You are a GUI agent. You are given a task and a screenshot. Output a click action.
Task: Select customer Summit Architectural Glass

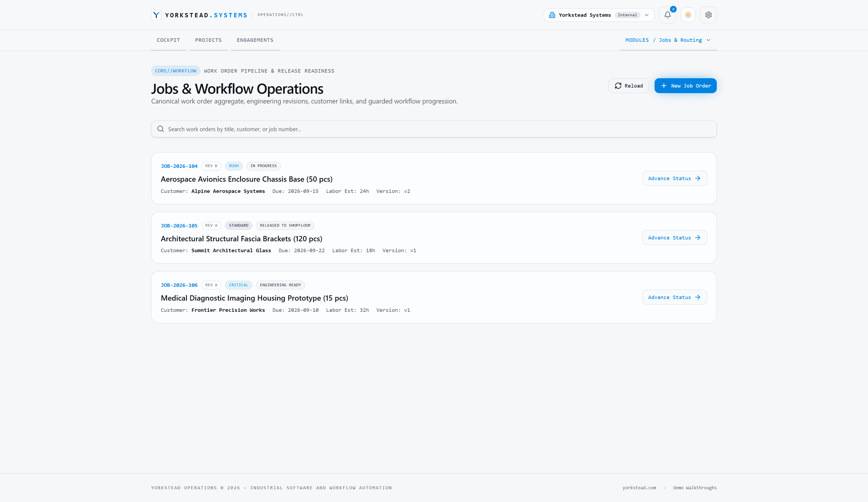[x=231, y=250]
